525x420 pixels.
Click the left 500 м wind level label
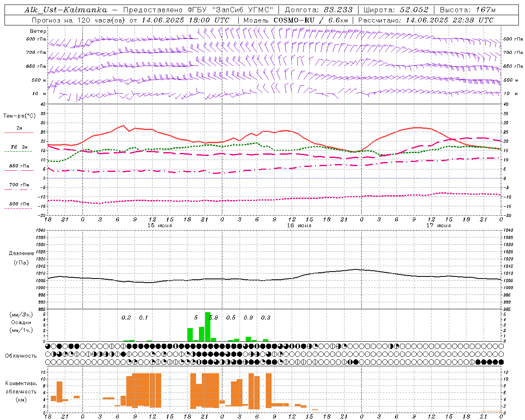coord(39,80)
